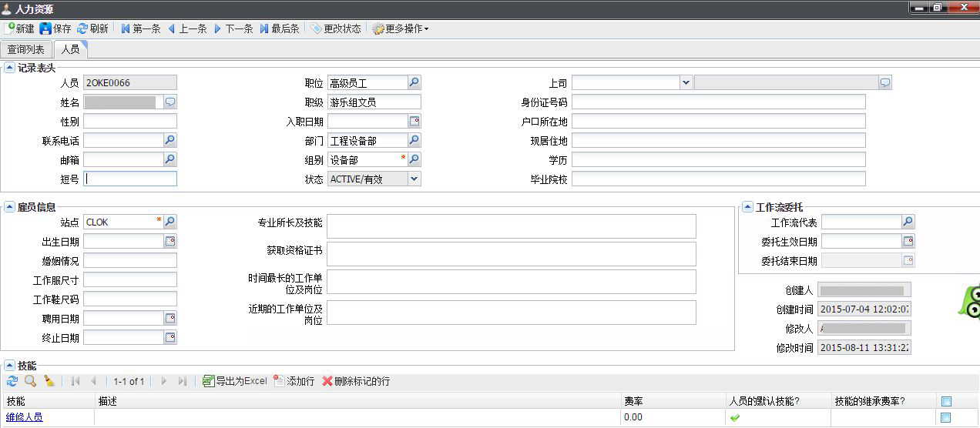
Task: Click the 专业所长及技能 text area
Action: point(512,226)
